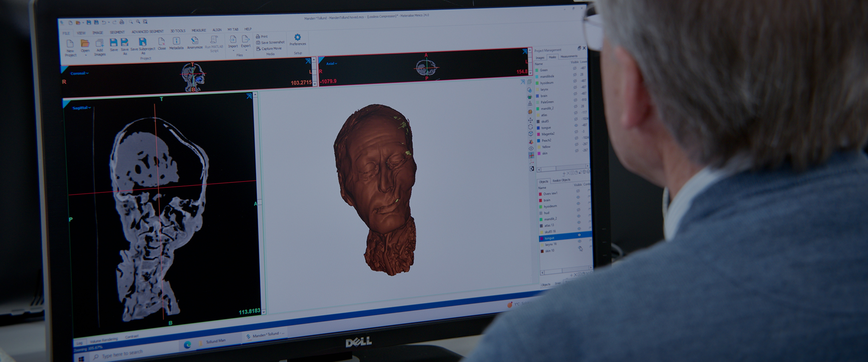868x362 pixels.
Task: Hide the brain object in the Objects list
Action: (578, 197)
